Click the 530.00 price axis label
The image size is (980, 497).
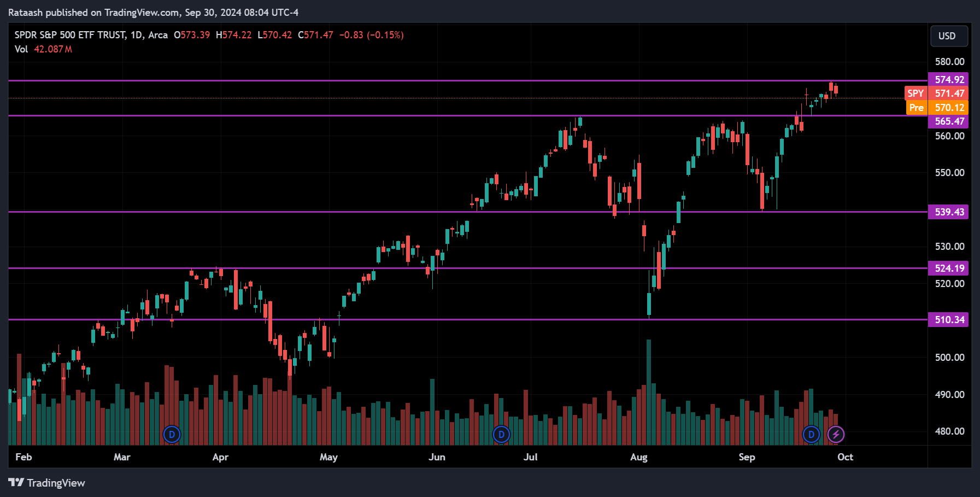tap(950, 247)
